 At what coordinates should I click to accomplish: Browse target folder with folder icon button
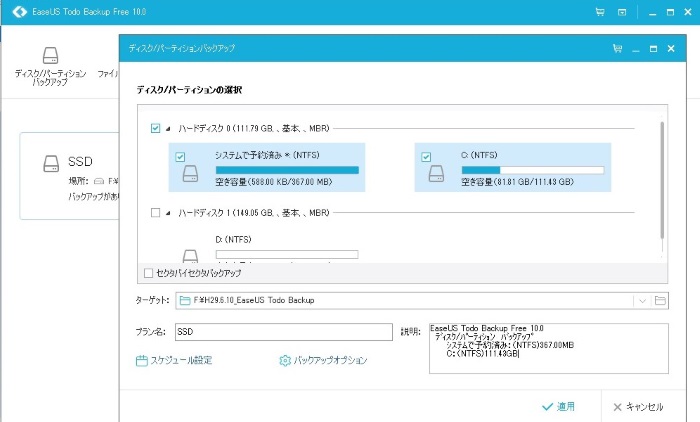tap(660, 301)
